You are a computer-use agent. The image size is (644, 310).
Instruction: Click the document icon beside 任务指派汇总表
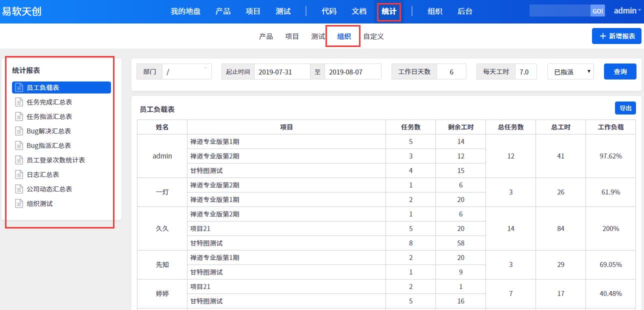[19, 116]
